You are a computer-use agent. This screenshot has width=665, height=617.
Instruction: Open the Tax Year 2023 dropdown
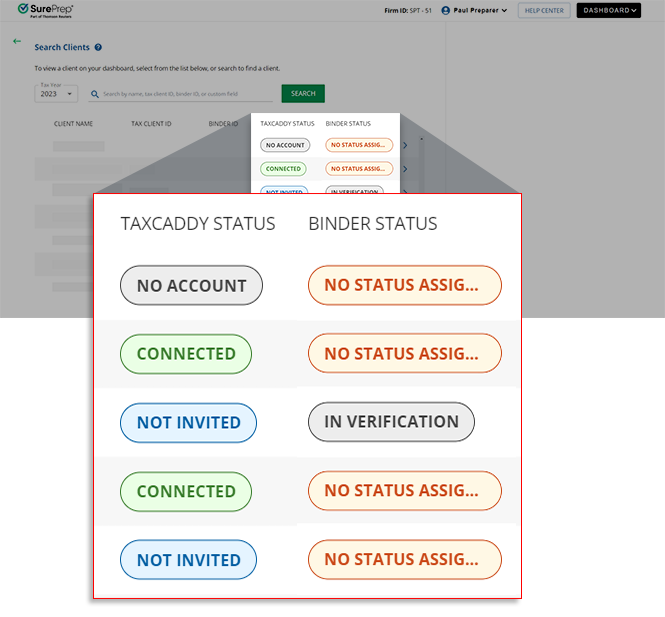(56, 94)
